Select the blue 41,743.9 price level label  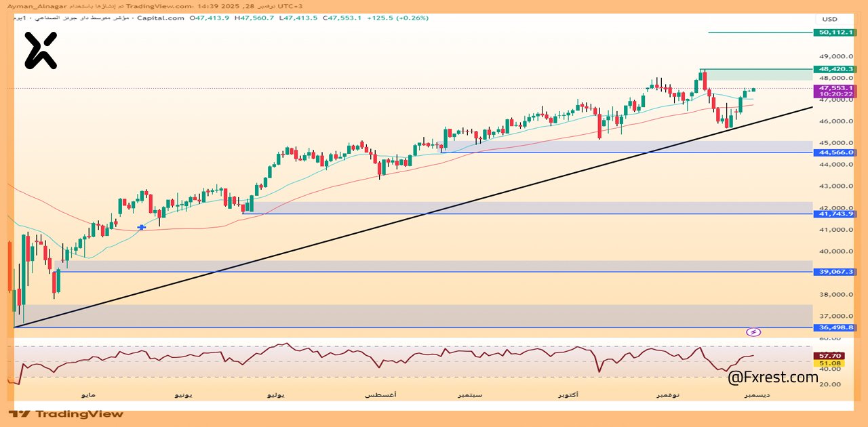pyautogui.click(x=835, y=214)
